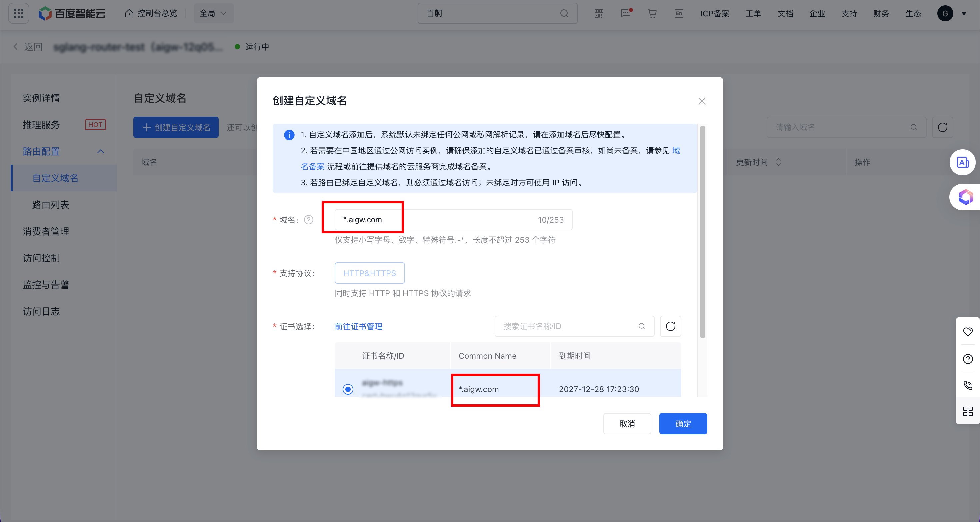The width and height of the screenshot is (980, 522).
Task: Open the 前往证书管理 link
Action: click(358, 326)
